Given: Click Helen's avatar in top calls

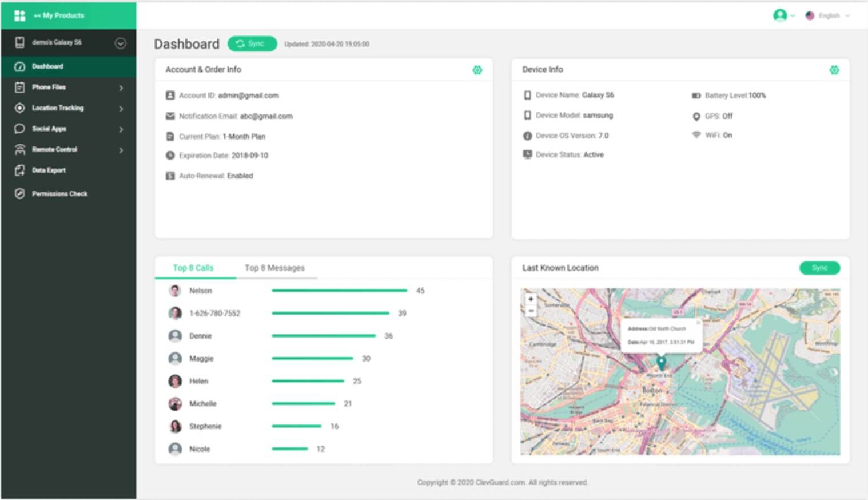Looking at the screenshot, I should click(175, 381).
